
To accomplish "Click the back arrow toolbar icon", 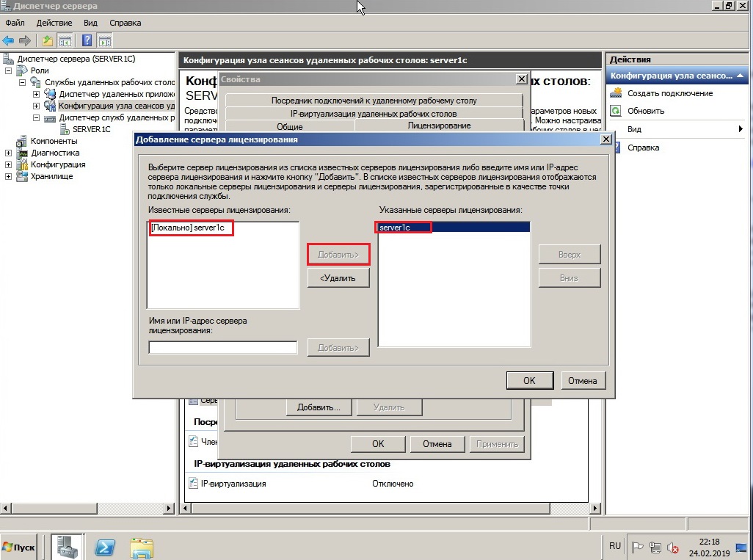I will pyautogui.click(x=8, y=40).
